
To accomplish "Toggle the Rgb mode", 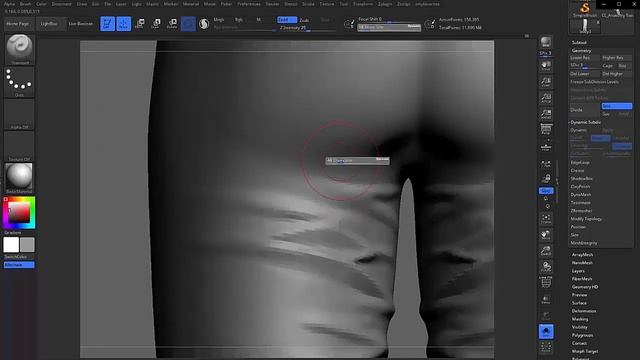I will [x=239, y=20].
